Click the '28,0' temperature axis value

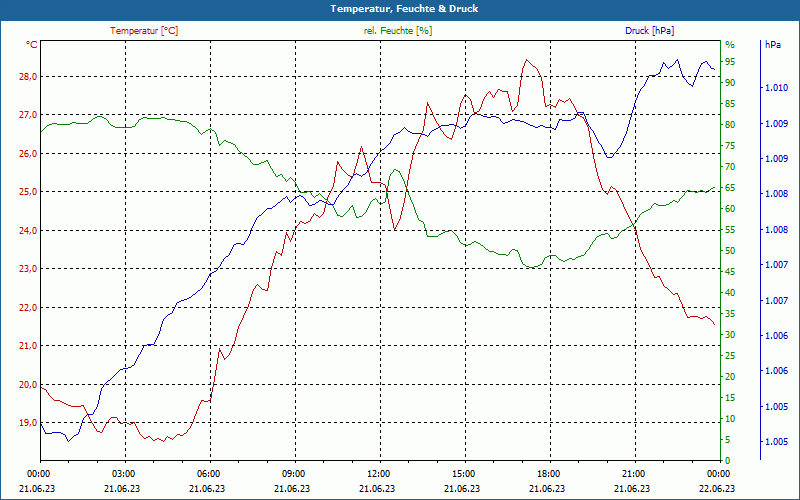29,77
